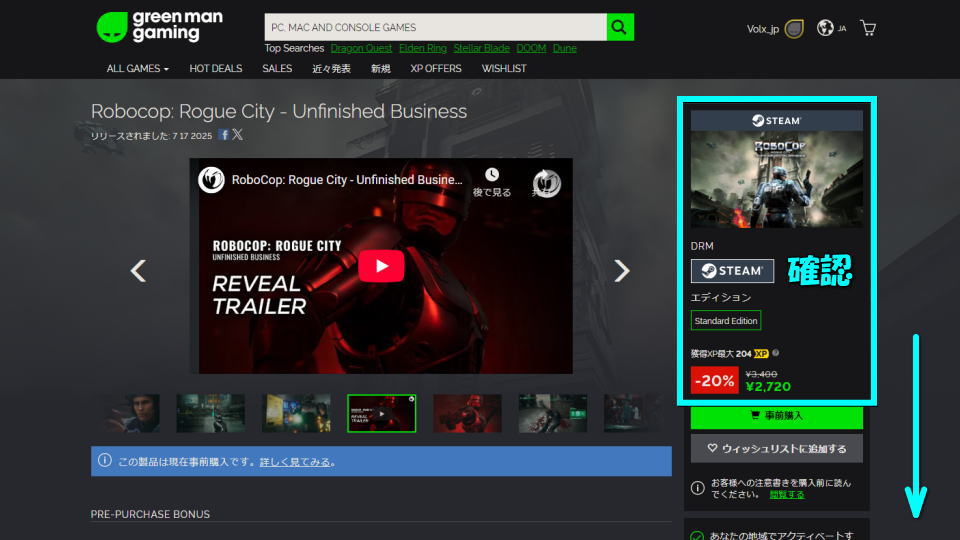Select the third thumbnail with yellow lights
The width and height of the screenshot is (960, 540).
(296, 413)
